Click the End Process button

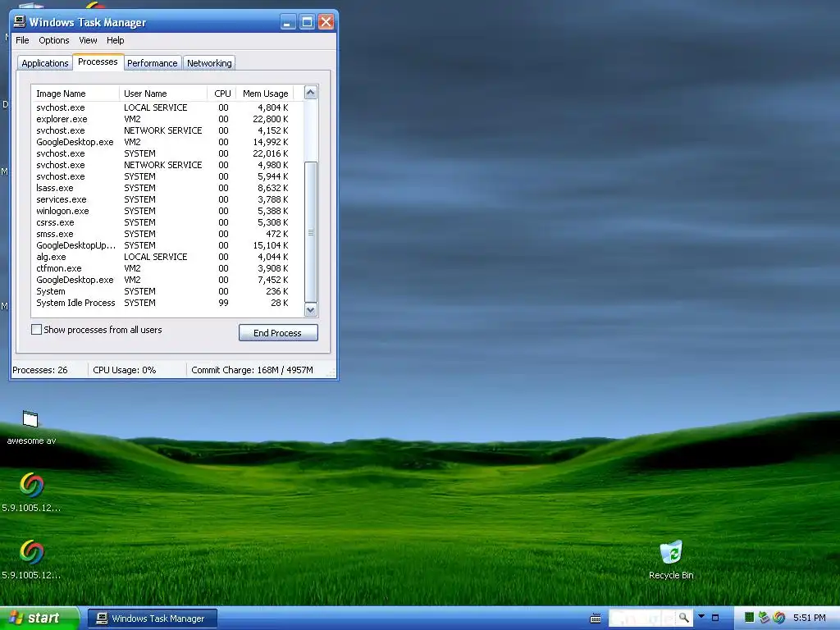[x=278, y=333]
